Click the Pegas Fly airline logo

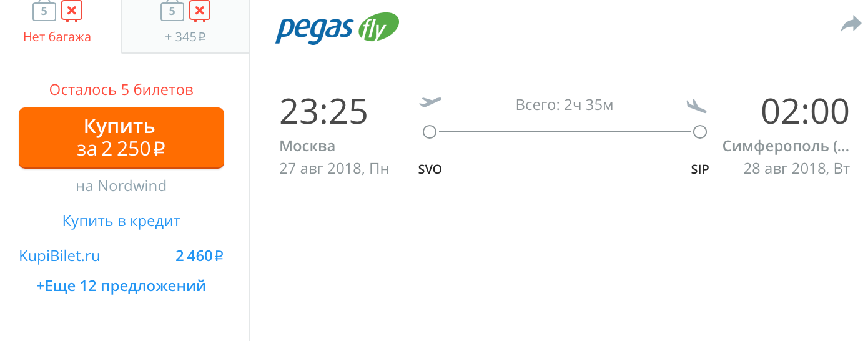tap(337, 29)
